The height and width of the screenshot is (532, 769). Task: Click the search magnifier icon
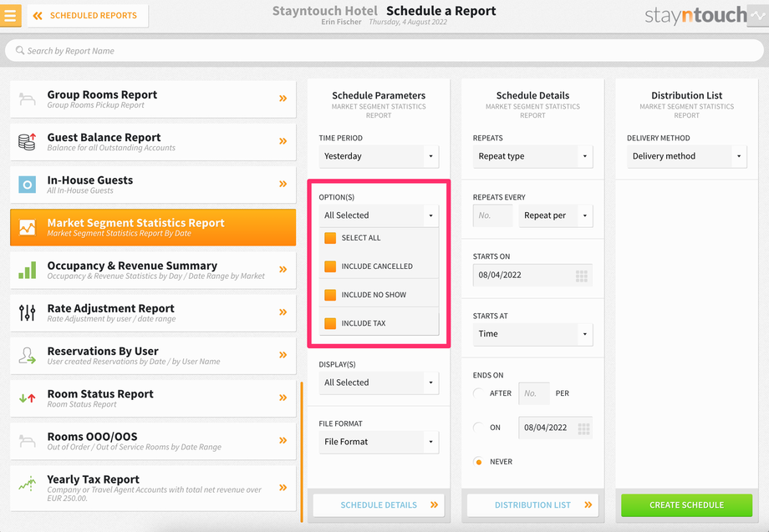(x=19, y=50)
